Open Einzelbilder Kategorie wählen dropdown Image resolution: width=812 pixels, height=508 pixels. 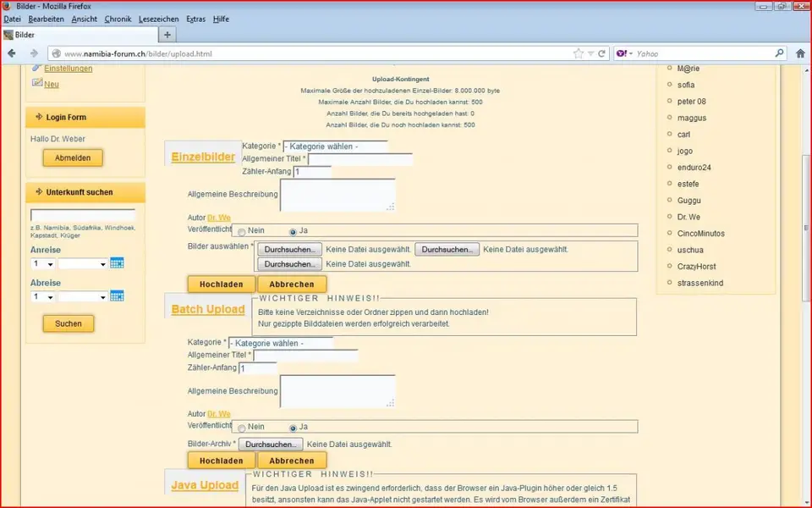(x=335, y=146)
